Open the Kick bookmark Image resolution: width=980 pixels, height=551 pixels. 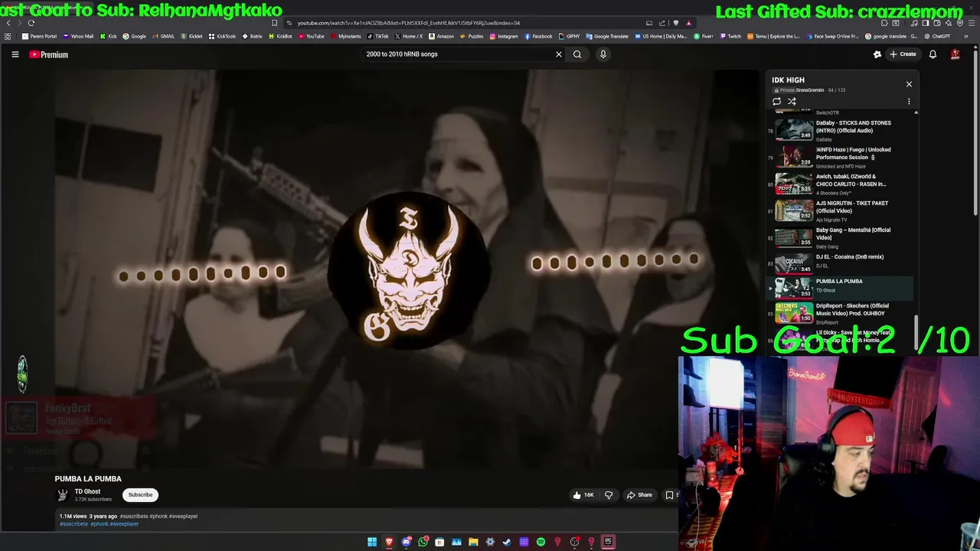[x=109, y=36]
